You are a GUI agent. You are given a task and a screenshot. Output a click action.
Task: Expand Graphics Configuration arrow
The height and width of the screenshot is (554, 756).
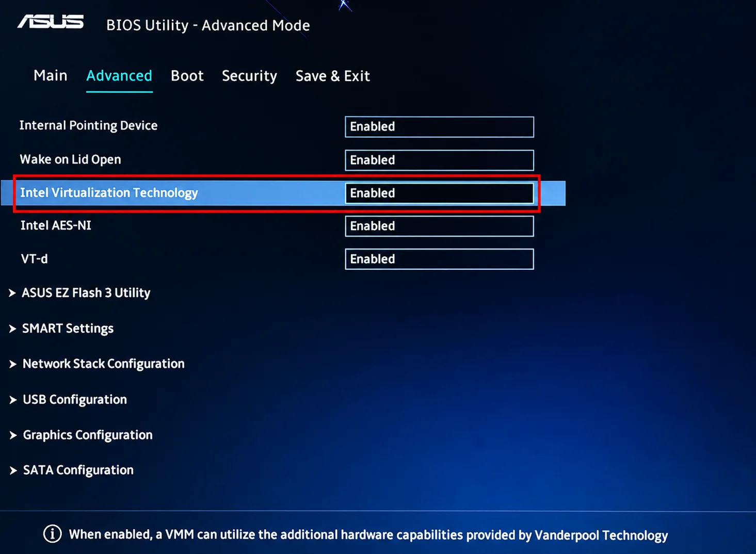click(12, 435)
